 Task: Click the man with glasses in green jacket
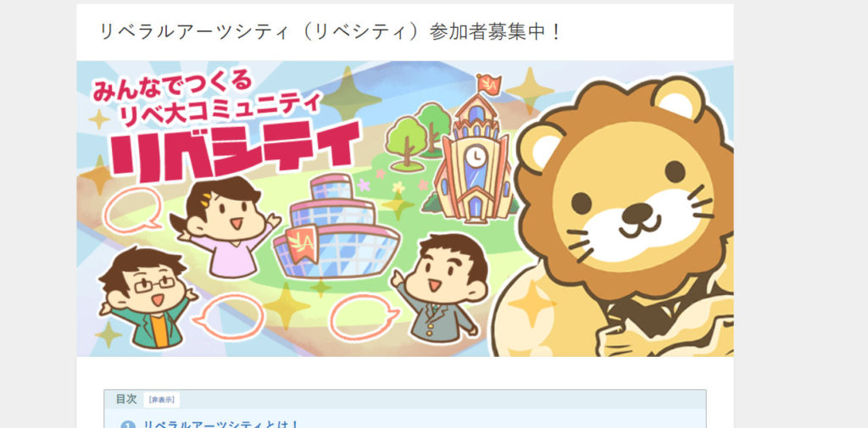pyautogui.click(x=147, y=297)
